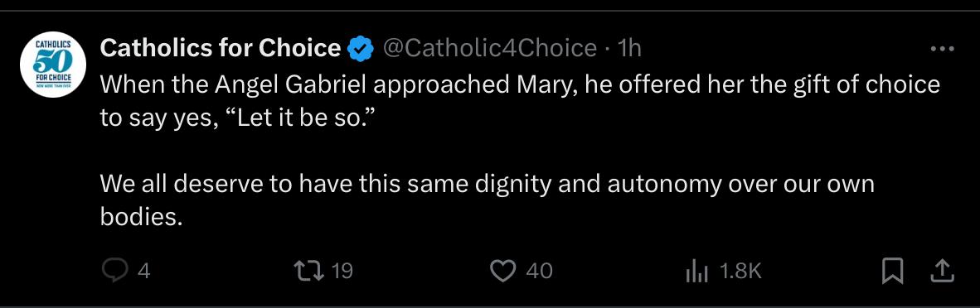This screenshot has height=308, width=980.
Task: Bookmark this post using the bookmark icon
Action: (892, 271)
